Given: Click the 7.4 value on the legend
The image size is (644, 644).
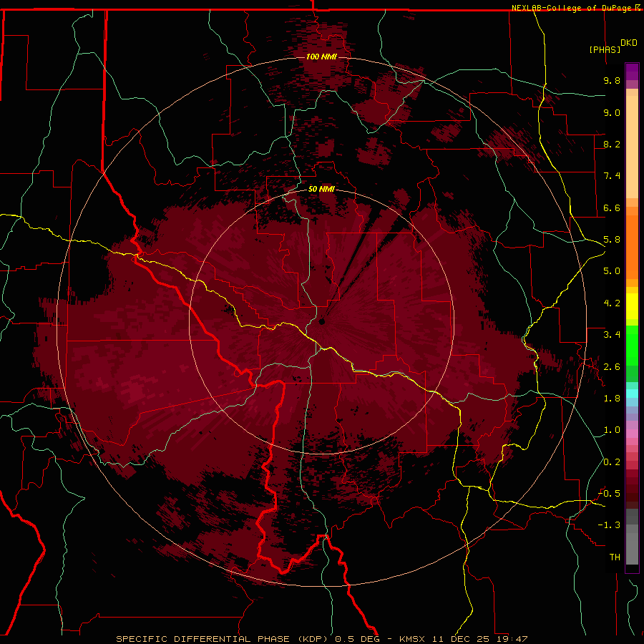Looking at the screenshot, I should (x=612, y=176).
